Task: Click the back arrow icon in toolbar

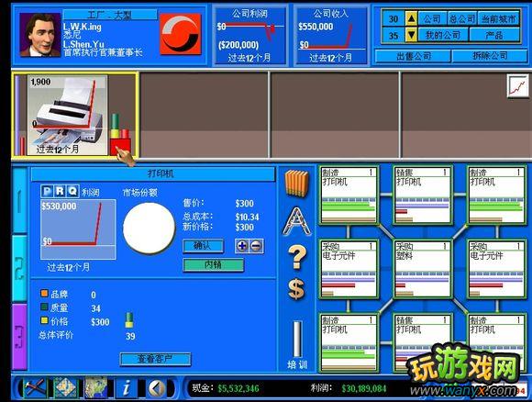Action: 156,388
